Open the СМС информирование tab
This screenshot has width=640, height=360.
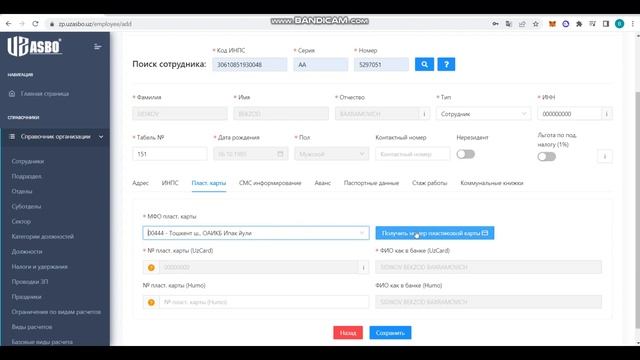[270, 183]
